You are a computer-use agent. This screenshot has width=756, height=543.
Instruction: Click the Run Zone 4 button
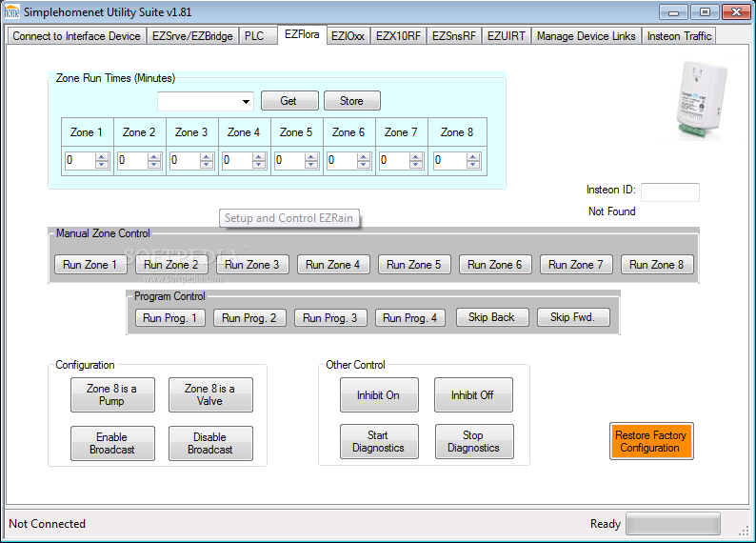click(x=333, y=265)
